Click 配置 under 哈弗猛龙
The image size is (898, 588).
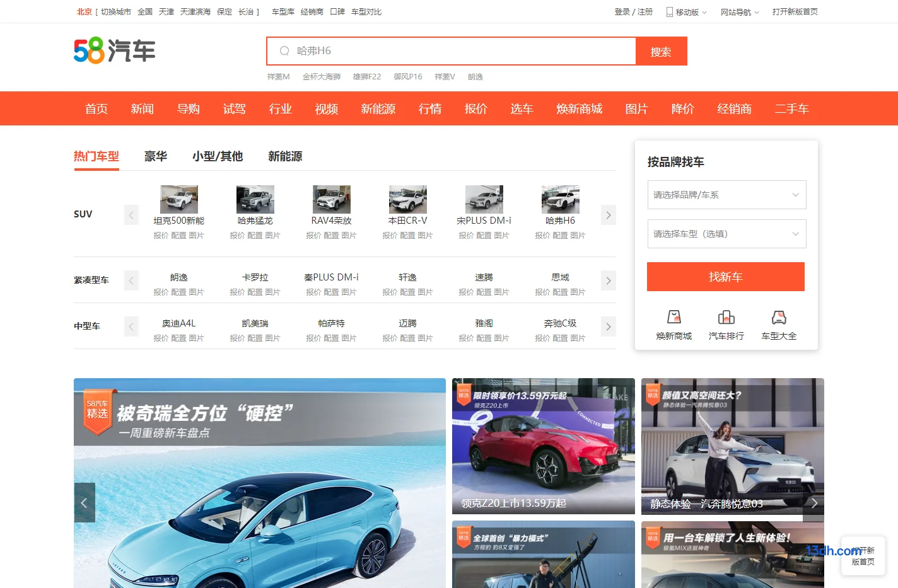pyautogui.click(x=255, y=236)
